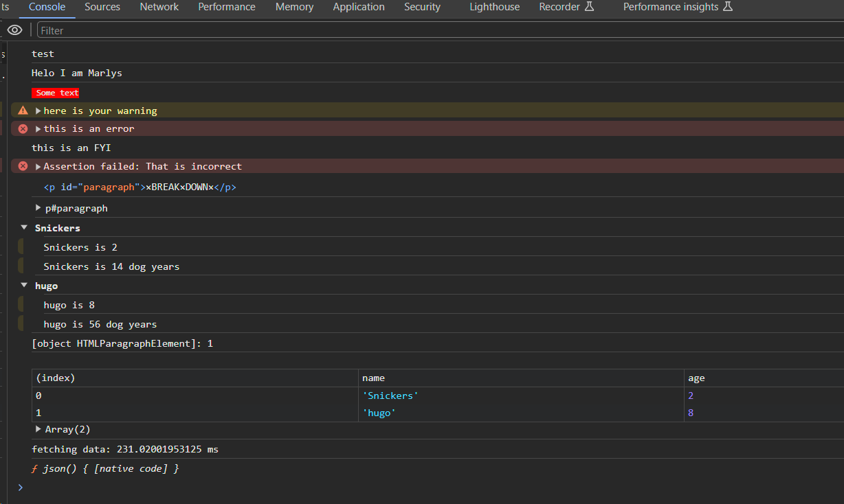The height and width of the screenshot is (504, 844).
Task: Click the 'Snickers' name table cell
Action: [x=521, y=396]
